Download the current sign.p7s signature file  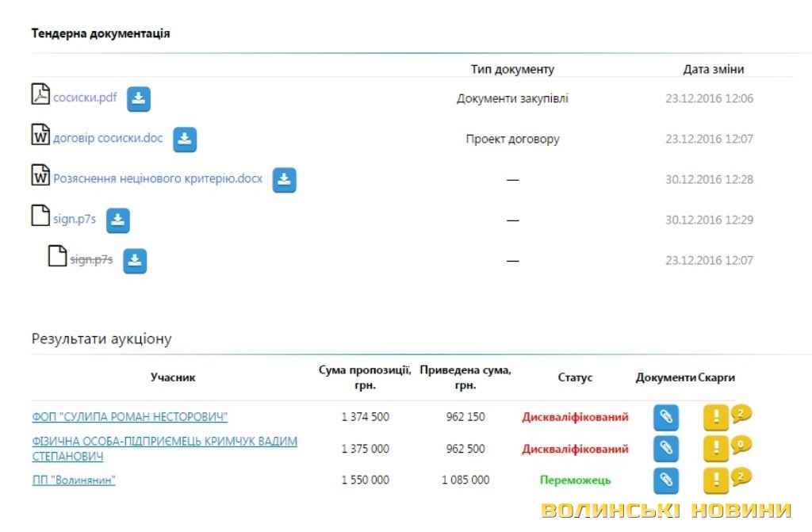click(118, 220)
